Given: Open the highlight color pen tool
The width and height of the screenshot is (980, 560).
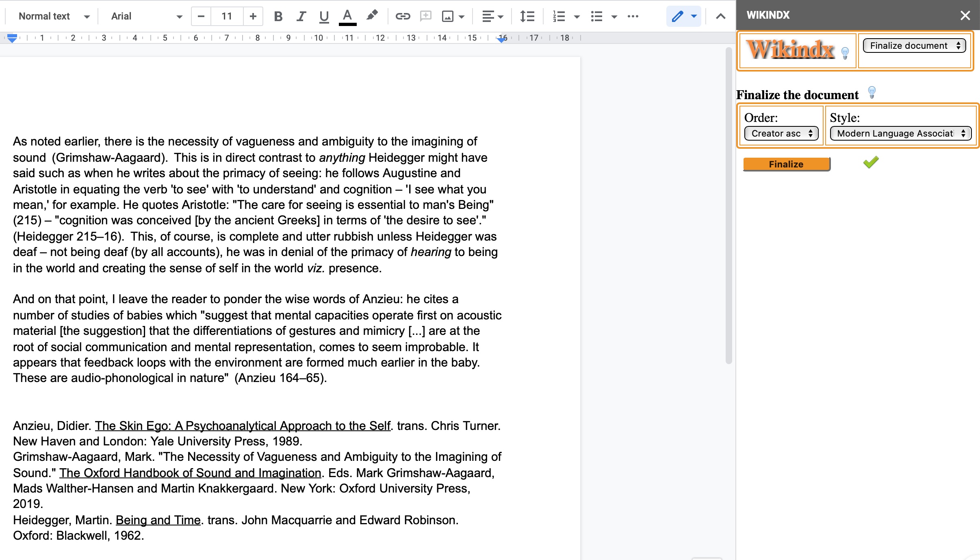Looking at the screenshot, I should 371,16.
